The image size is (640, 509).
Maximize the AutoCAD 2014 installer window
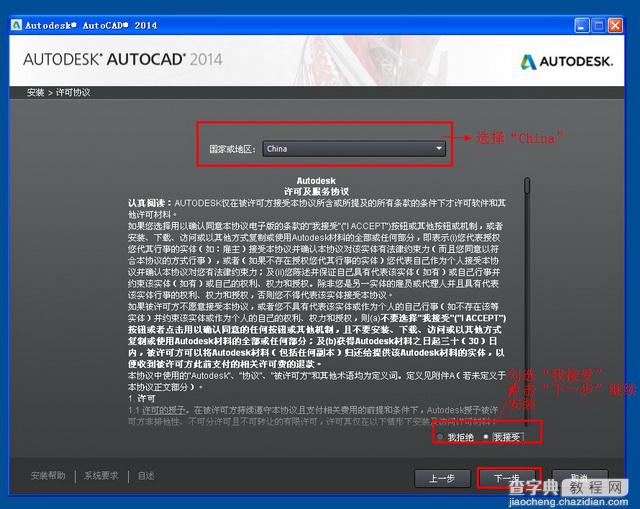coord(598,26)
